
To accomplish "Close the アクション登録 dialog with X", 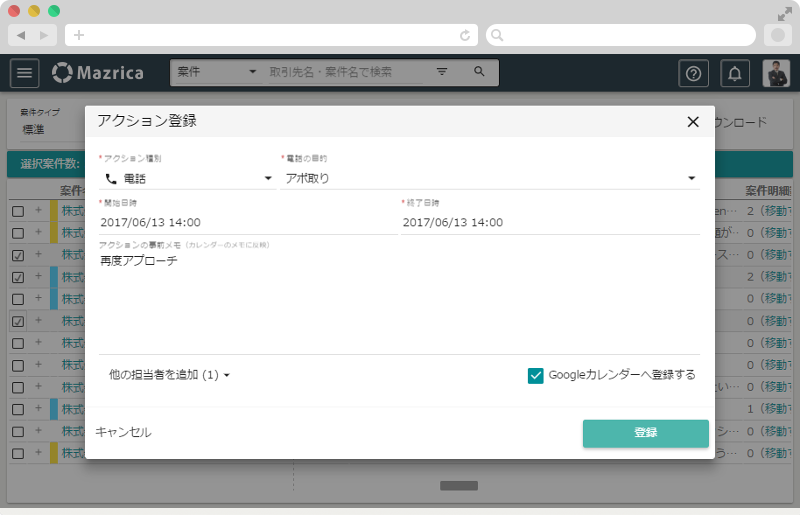I will click(x=692, y=122).
